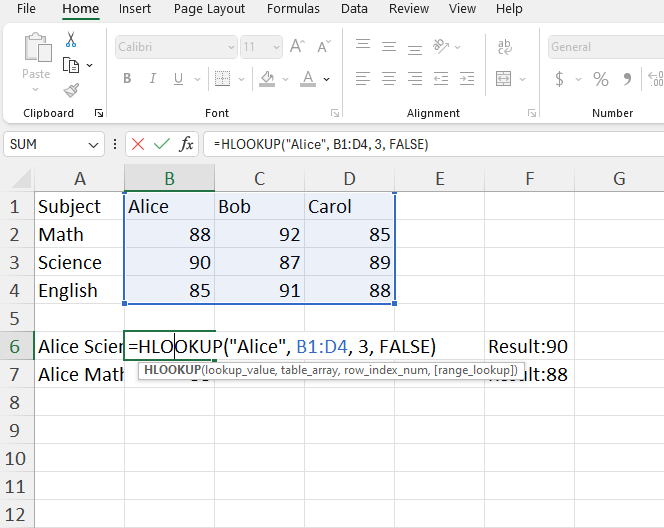Click the Percent Style icon

click(x=600, y=79)
